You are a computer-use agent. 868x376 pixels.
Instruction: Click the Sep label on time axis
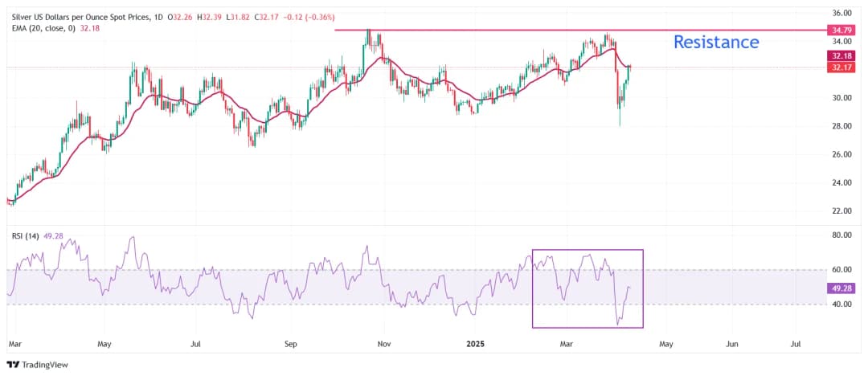[x=291, y=344]
